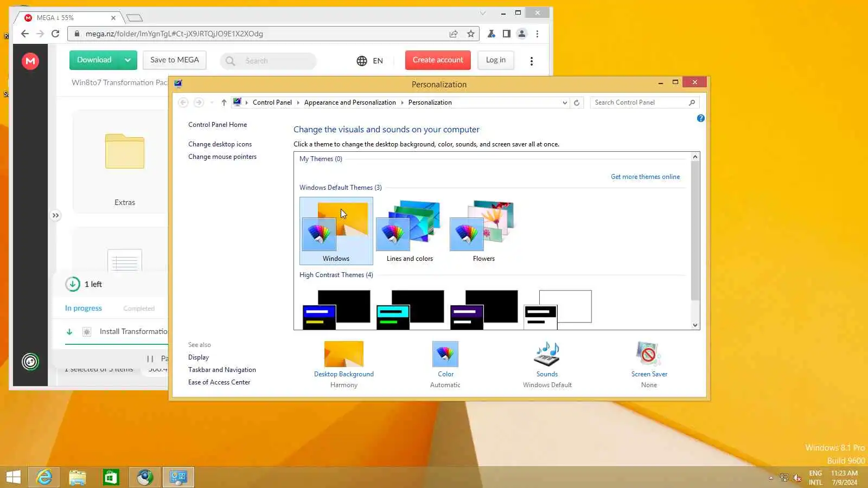
Task: Expand the arrow after Appearance and Personalization breadcrumb
Action: coord(402,102)
